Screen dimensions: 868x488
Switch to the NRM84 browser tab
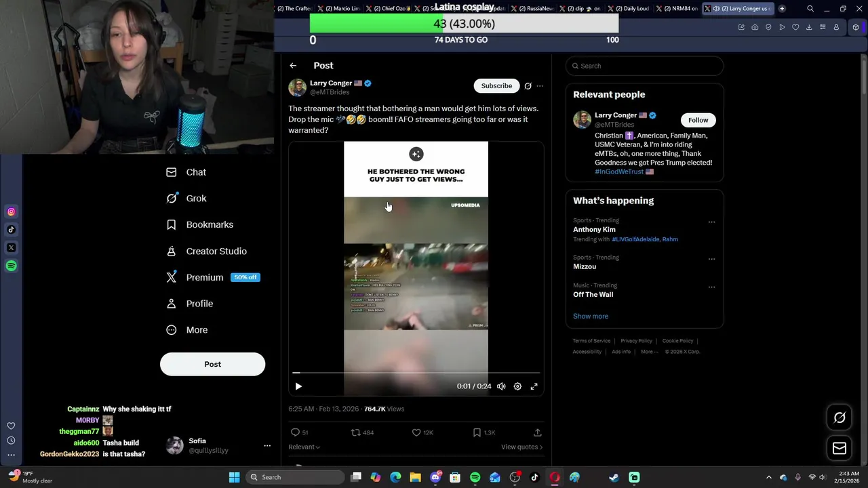click(678, 9)
